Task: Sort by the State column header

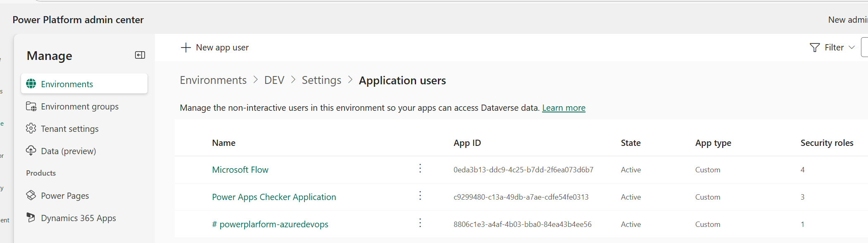Action: pyautogui.click(x=631, y=143)
